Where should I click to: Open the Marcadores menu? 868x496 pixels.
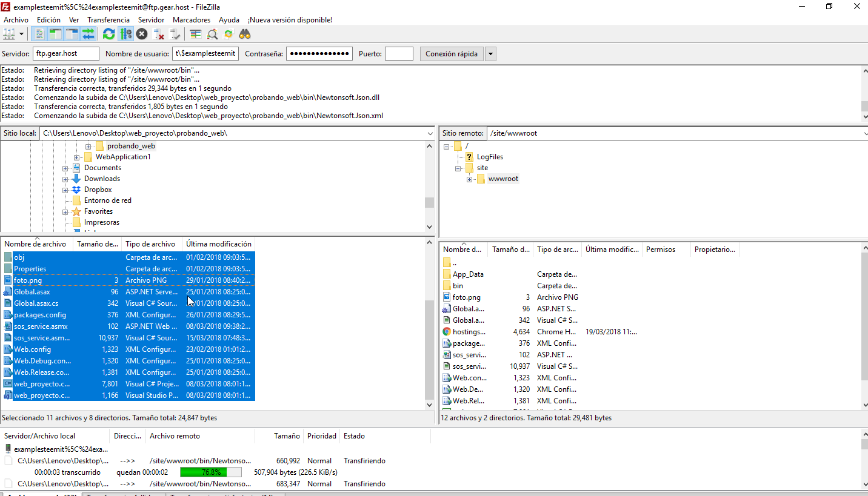(192, 20)
